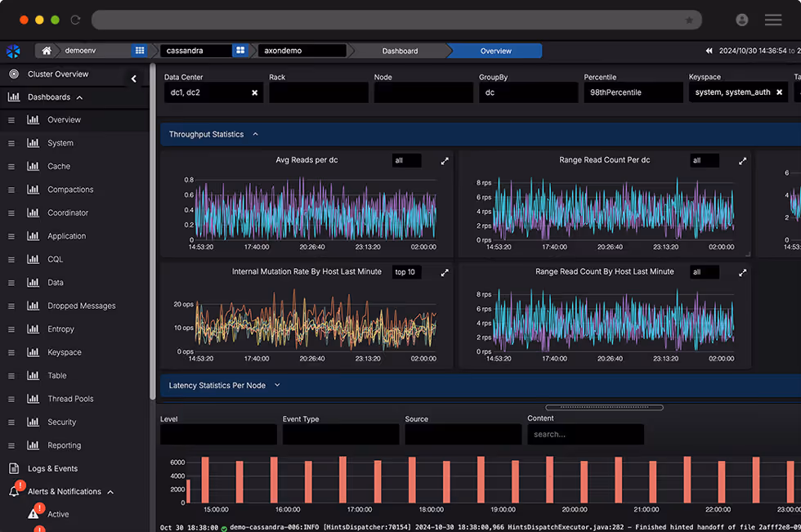Collapse the sidebar with the left chevron
801x532 pixels.
point(134,79)
